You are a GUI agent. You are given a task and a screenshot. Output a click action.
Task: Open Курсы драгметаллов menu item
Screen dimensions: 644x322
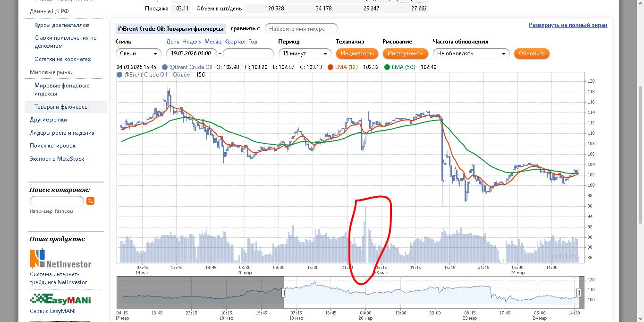pyautogui.click(x=62, y=25)
